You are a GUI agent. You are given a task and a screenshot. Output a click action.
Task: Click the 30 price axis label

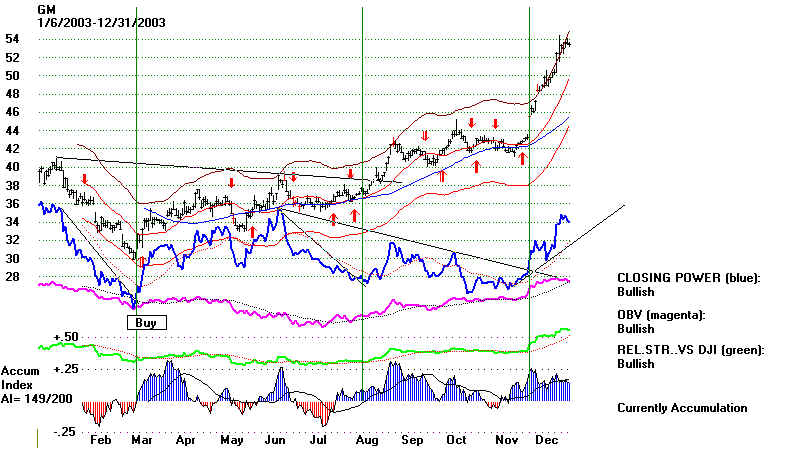[12, 258]
